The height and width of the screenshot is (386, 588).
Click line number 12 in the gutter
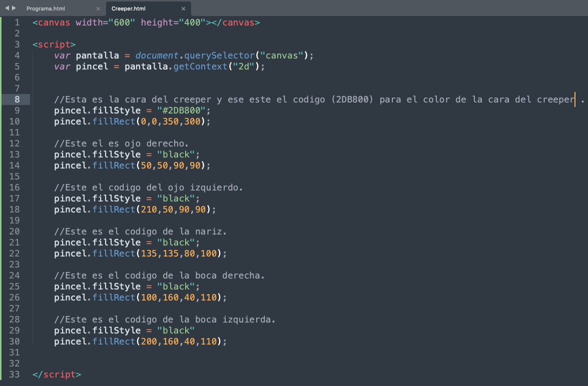(14, 143)
